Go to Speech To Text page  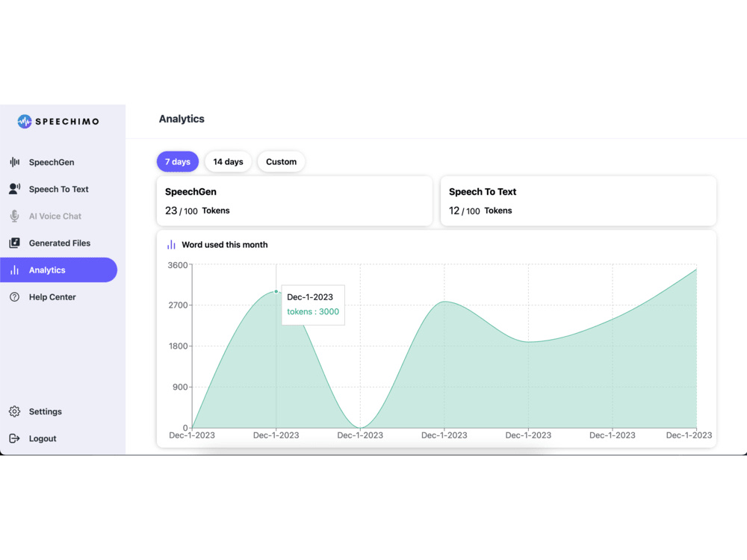point(58,189)
